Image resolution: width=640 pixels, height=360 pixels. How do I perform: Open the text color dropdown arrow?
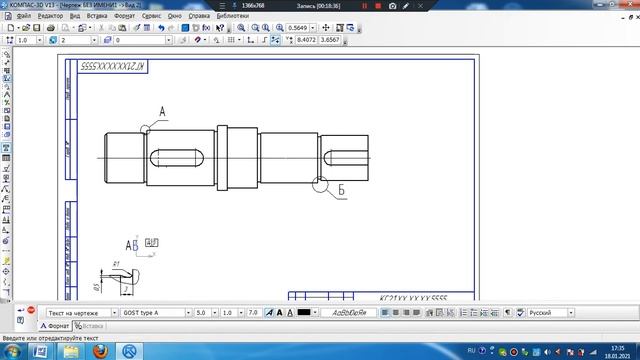point(315,313)
